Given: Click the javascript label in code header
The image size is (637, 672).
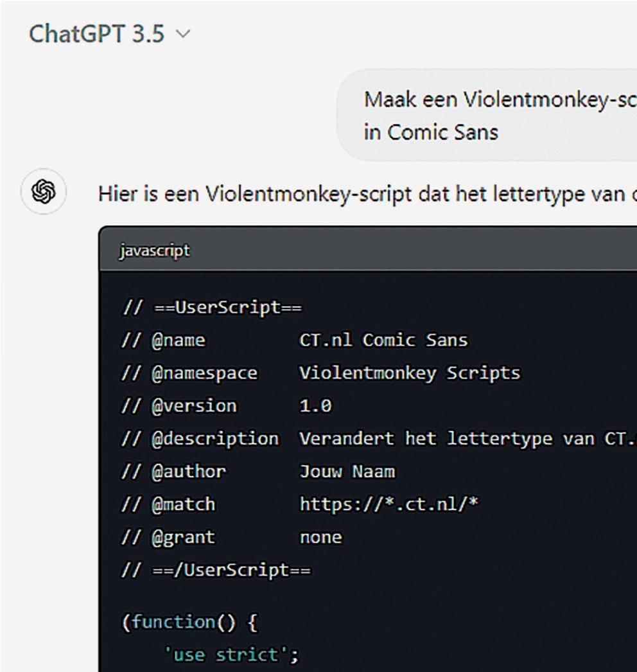Looking at the screenshot, I should (155, 250).
